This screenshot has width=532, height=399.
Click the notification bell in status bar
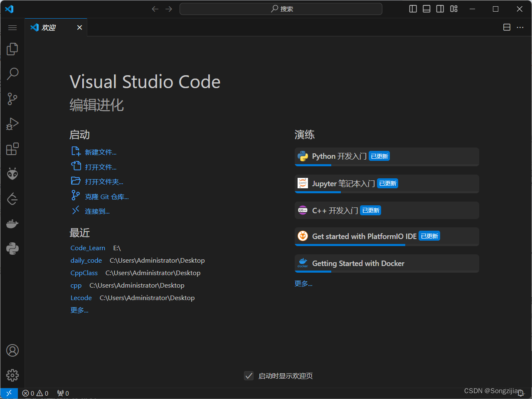pos(521,393)
